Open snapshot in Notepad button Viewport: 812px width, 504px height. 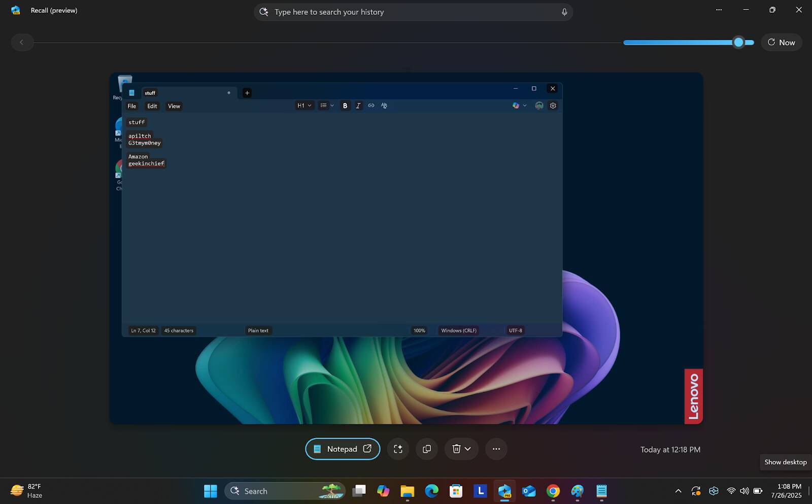pyautogui.click(x=343, y=449)
